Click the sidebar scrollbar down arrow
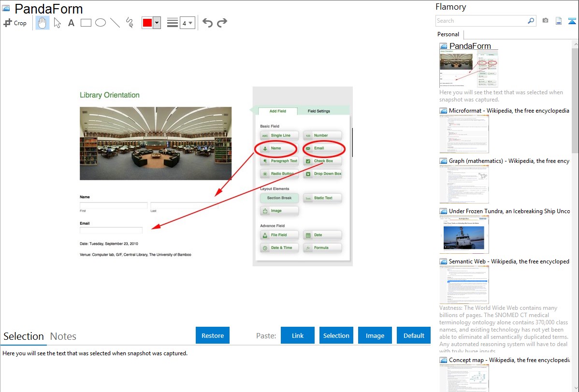Viewport: 579px width, 392px height. point(576,388)
